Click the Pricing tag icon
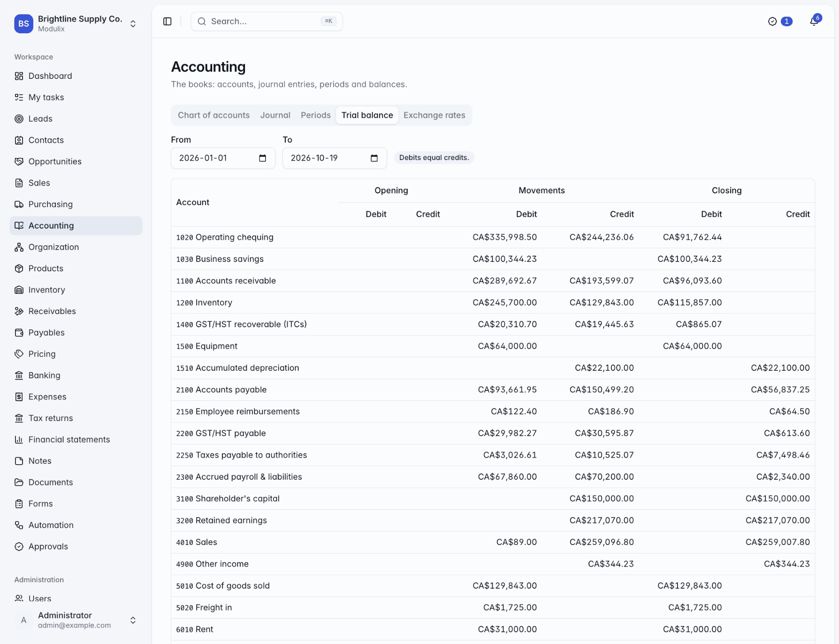839x644 pixels. [x=19, y=354]
